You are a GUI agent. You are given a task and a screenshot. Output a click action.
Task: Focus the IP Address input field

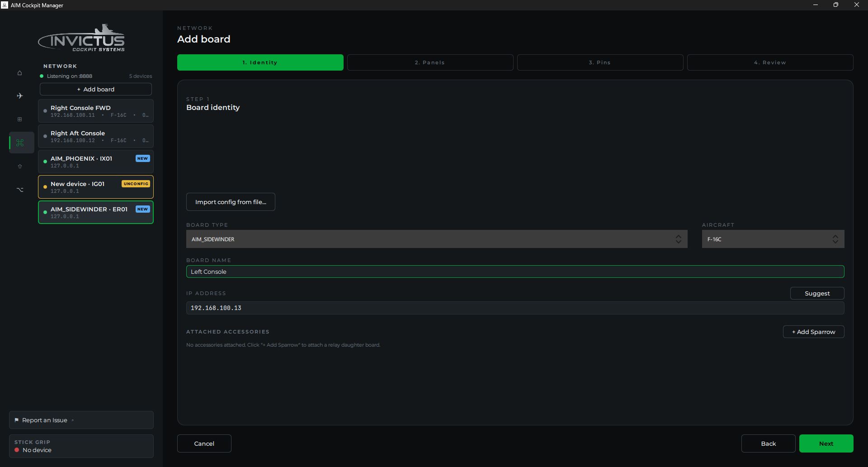coord(515,308)
